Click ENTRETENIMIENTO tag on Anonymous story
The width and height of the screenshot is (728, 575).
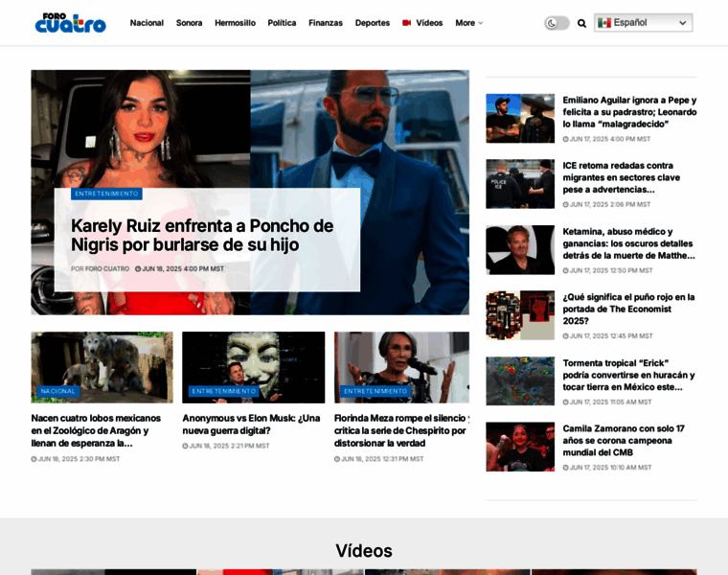[224, 391]
